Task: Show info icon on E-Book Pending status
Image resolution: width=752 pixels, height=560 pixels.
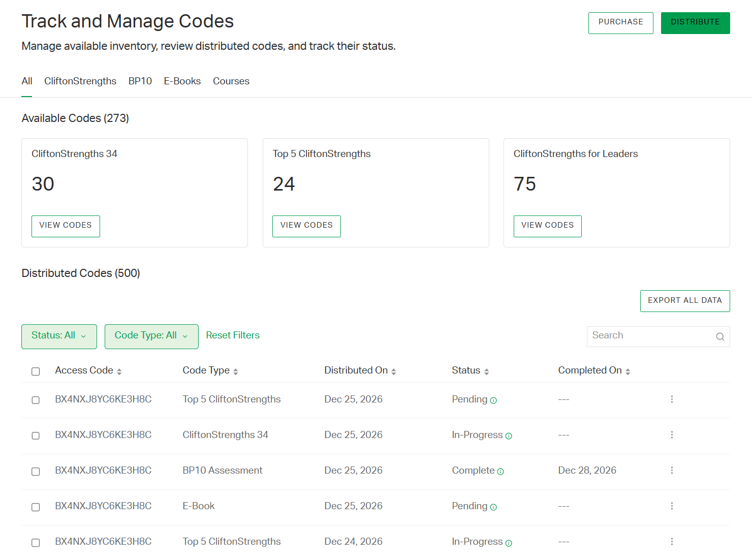Action: pyautogui.click(x=493, y=507)
